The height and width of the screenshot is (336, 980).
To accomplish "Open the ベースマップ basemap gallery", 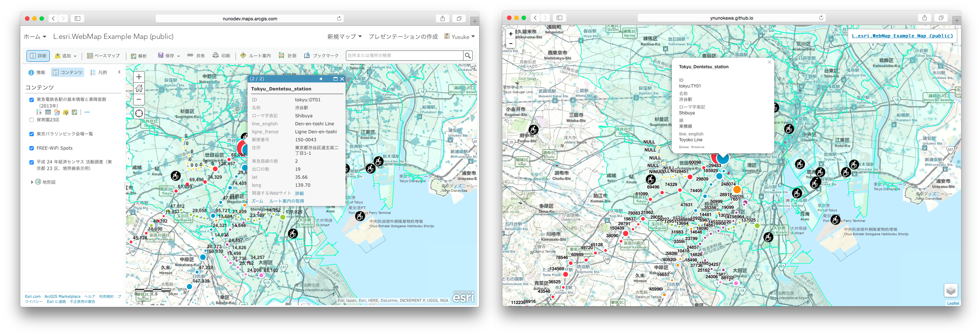I will click(x=103, y=56).
